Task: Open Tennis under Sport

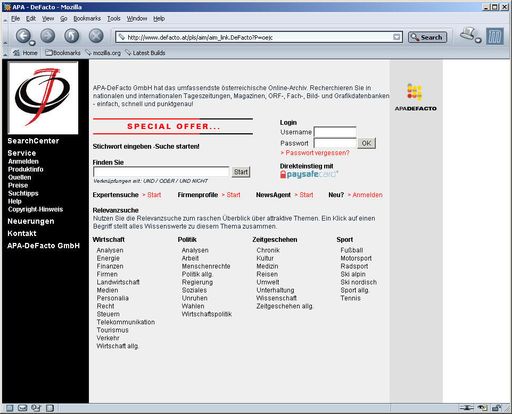Action: 350,298
